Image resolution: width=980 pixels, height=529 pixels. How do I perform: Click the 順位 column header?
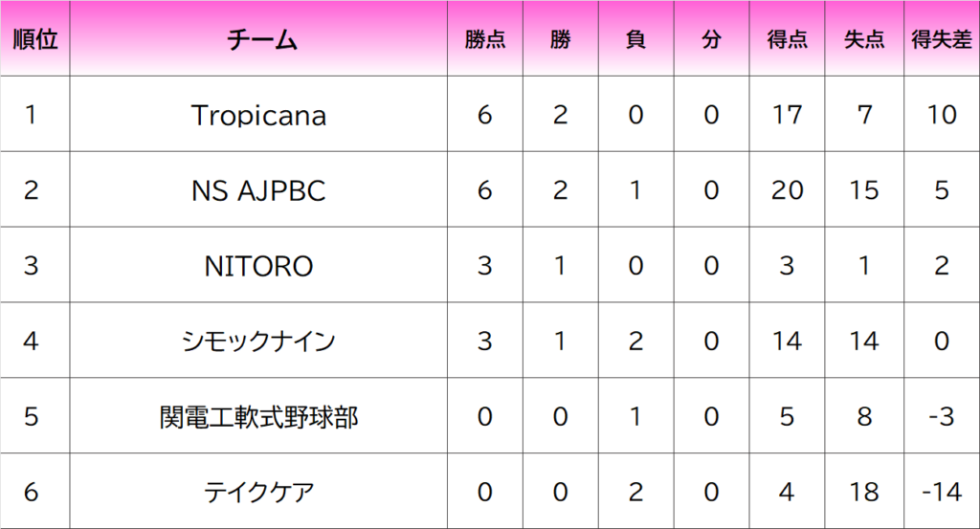(35, 38)
